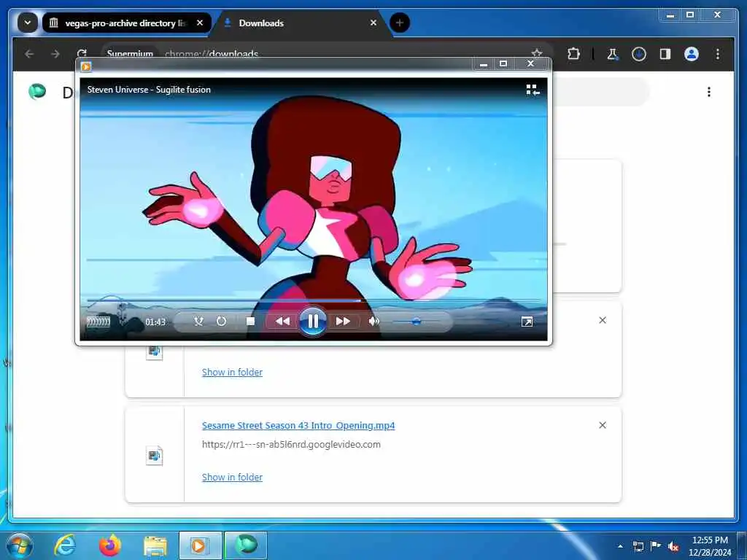
Task: Open Action Center flag icon
Action: pyautogui.click(x=656, y=546)
